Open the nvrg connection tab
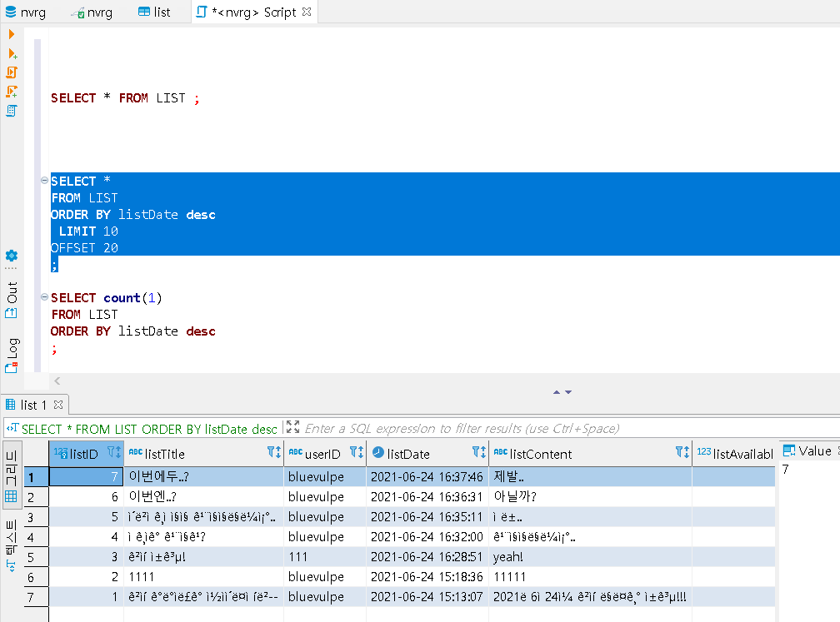 pos(92,12)
